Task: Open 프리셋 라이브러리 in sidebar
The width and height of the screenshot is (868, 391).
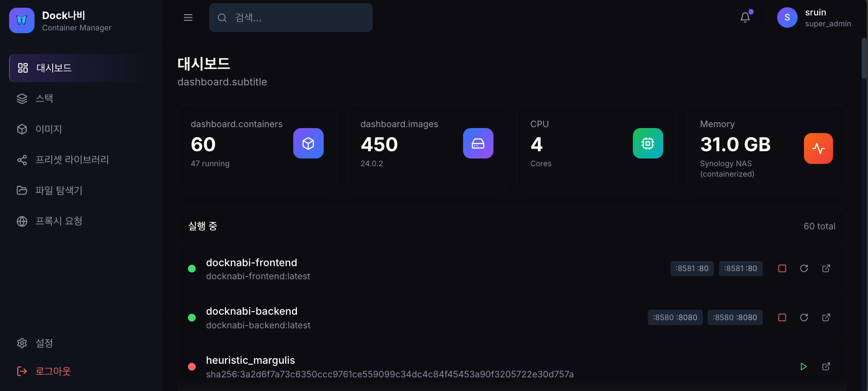Action: [72, 160]
